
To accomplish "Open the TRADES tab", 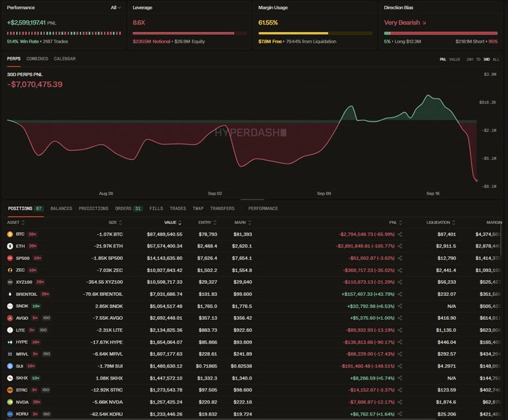I will click(178, 209).
